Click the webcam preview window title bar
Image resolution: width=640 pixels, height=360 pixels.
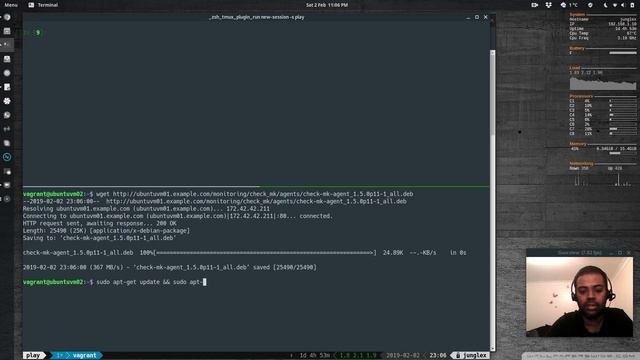click(579, 253)
